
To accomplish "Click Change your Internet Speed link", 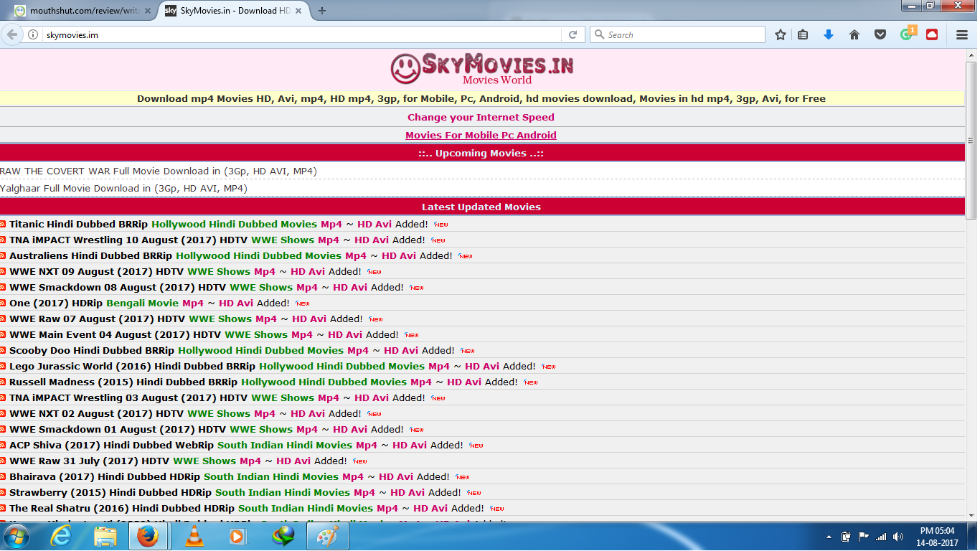I will pyautogui.click(x=481, y=117).
